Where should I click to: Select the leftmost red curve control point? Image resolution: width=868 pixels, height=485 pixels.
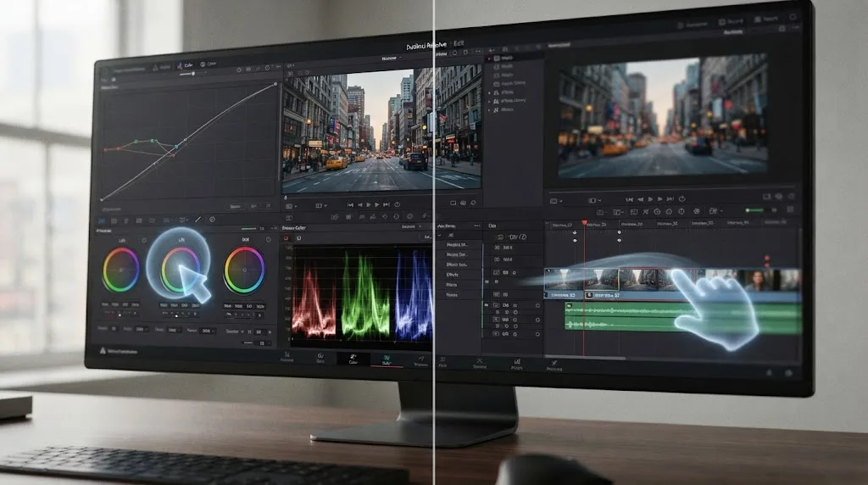[x=105, y=149]
